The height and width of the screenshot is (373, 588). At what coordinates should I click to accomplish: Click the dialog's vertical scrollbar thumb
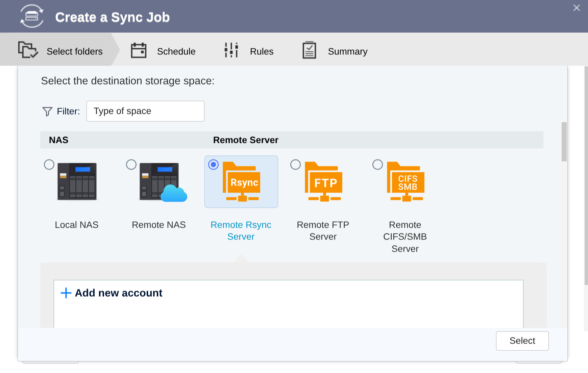click(x=564, y=142)
